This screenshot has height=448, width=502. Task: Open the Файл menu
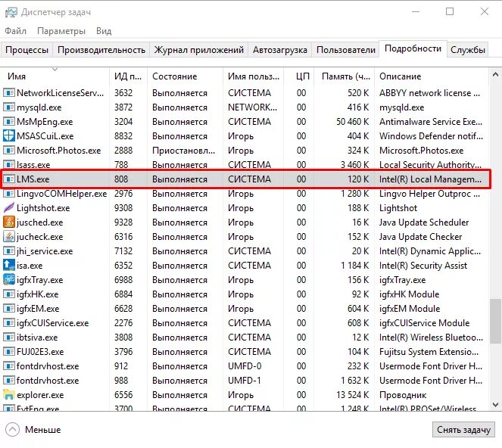pyautogui.click(x=15, y=31)
